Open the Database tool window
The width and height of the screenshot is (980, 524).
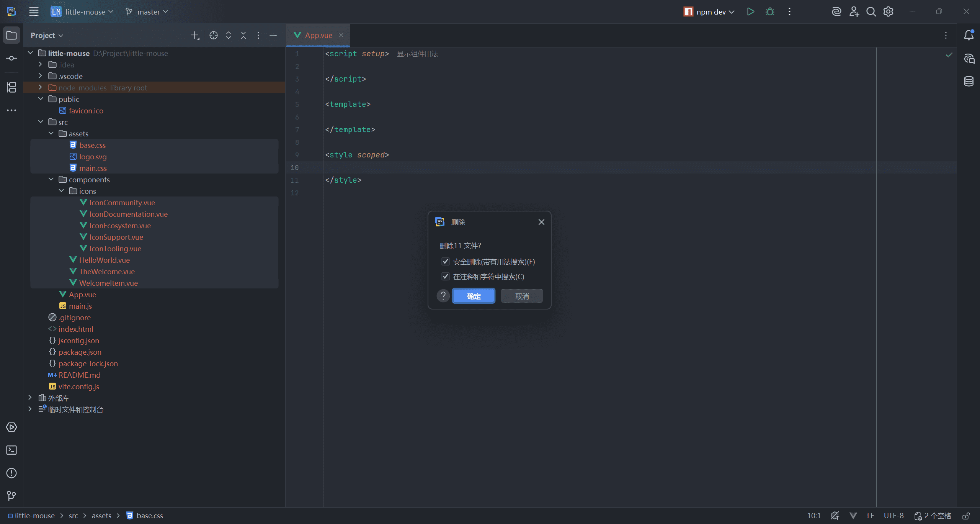point(969,81)
